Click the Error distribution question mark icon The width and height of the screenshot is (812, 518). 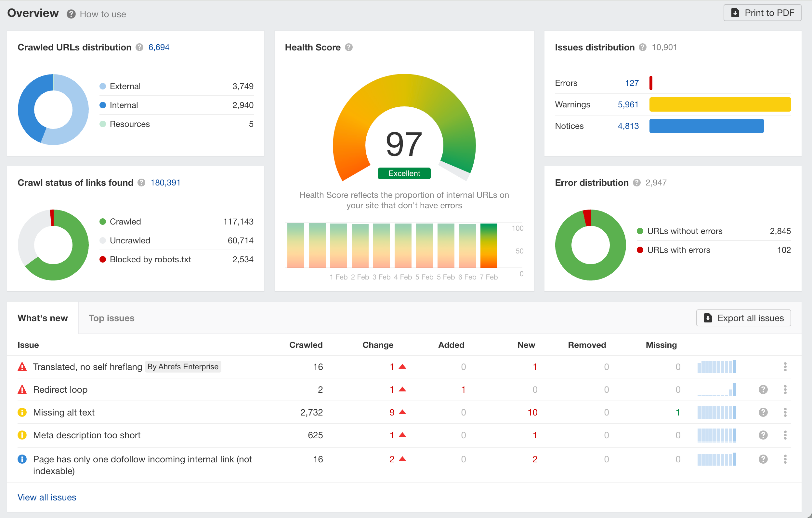[637, 183]
